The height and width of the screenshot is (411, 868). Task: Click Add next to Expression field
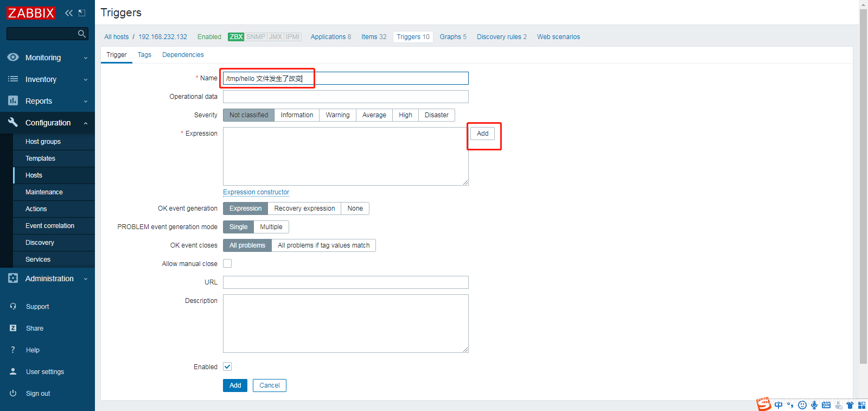483,134
